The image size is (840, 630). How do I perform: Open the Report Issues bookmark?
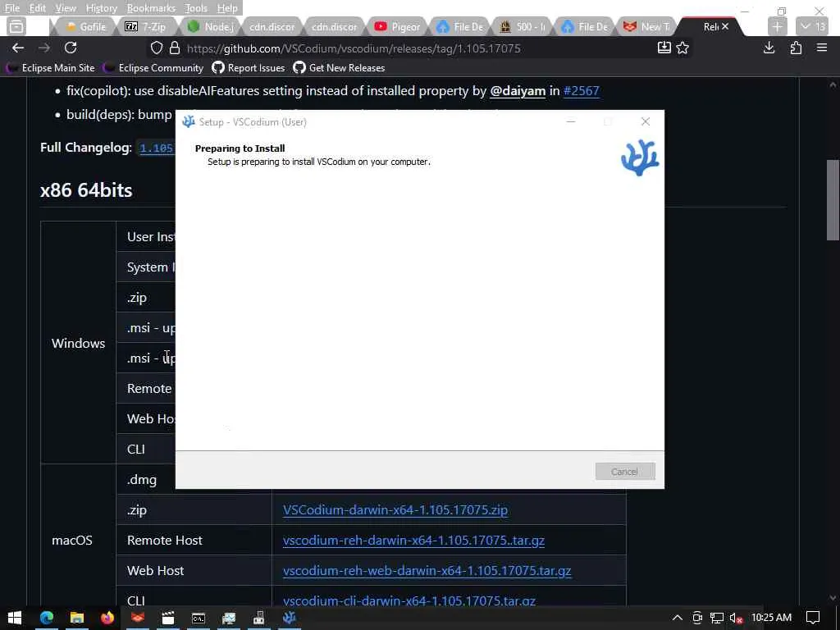tap(249, 68)
